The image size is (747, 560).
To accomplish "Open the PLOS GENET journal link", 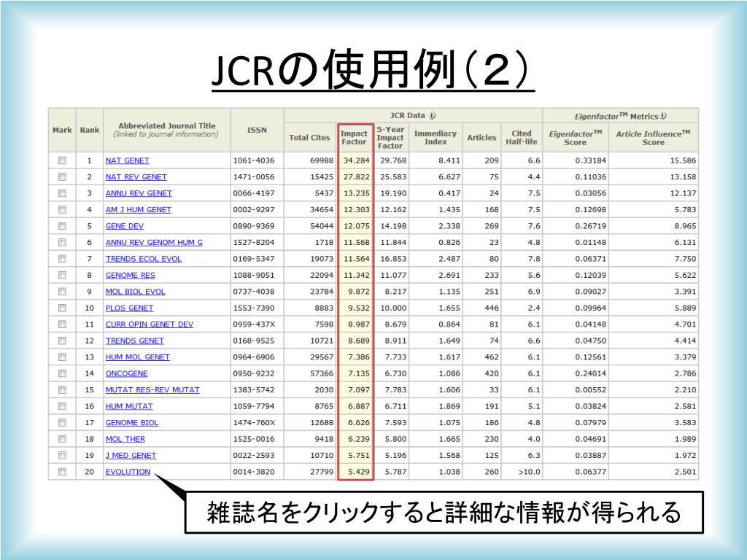I will pyautogui.click(x=129, y=308).
